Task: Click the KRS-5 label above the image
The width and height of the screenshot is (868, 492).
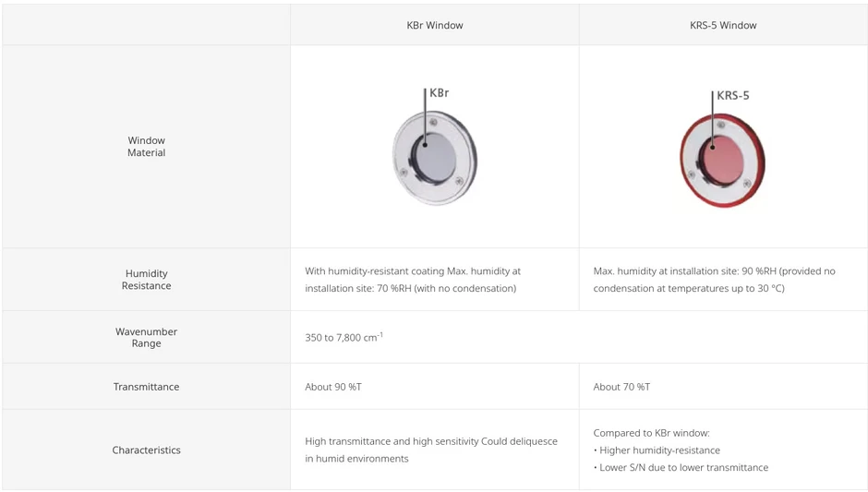Action: point(732,96)
